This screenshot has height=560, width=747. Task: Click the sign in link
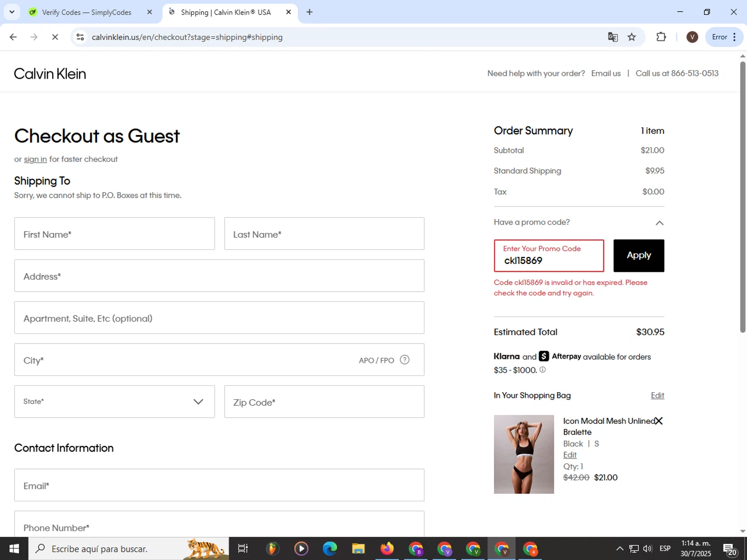[35, 159]
